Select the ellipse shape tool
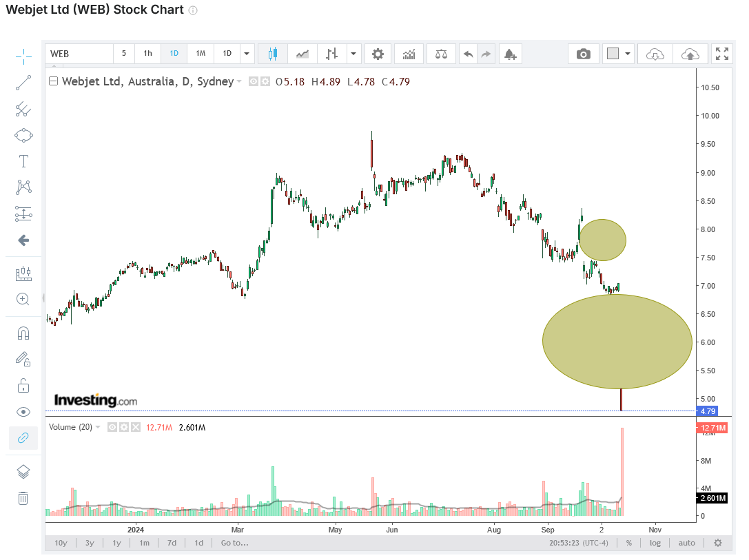 click(x=23, y=136)
